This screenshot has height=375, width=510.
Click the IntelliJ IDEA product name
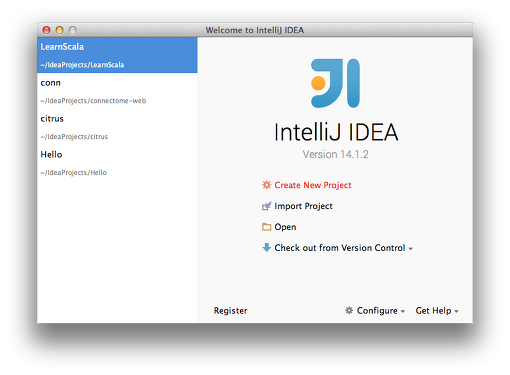point(336,132)
